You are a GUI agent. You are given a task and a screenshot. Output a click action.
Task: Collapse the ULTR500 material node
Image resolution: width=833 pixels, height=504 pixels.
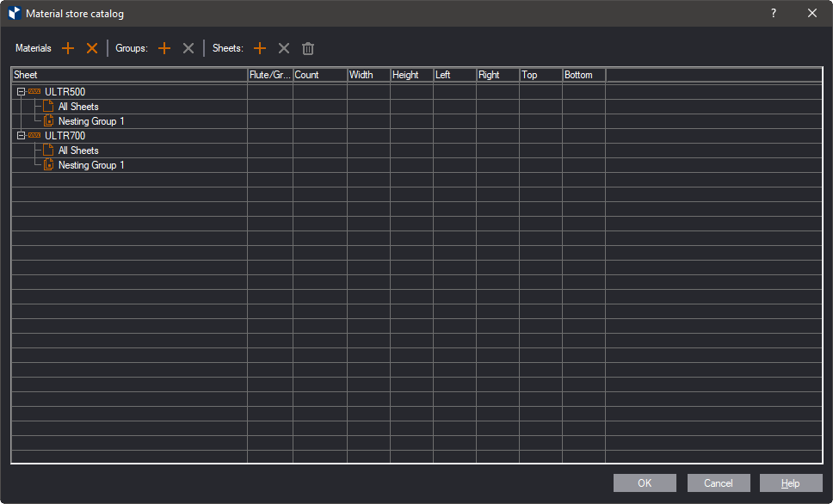(21, 92)
